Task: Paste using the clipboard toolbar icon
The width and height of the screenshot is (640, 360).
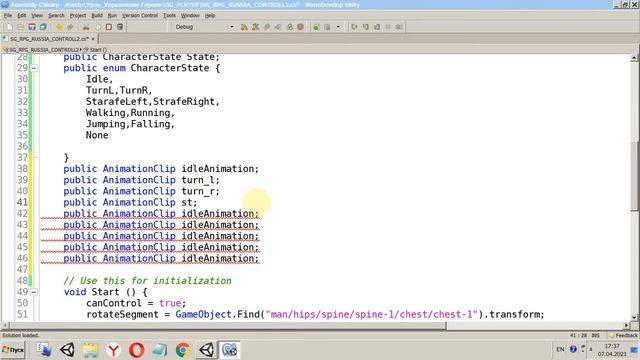Action: 109,27
